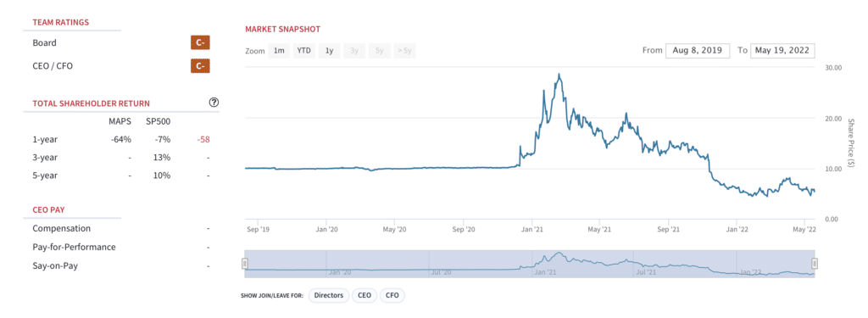Grab the left handle of range navigator
868x318 pixels.
(x=245, y=263)
